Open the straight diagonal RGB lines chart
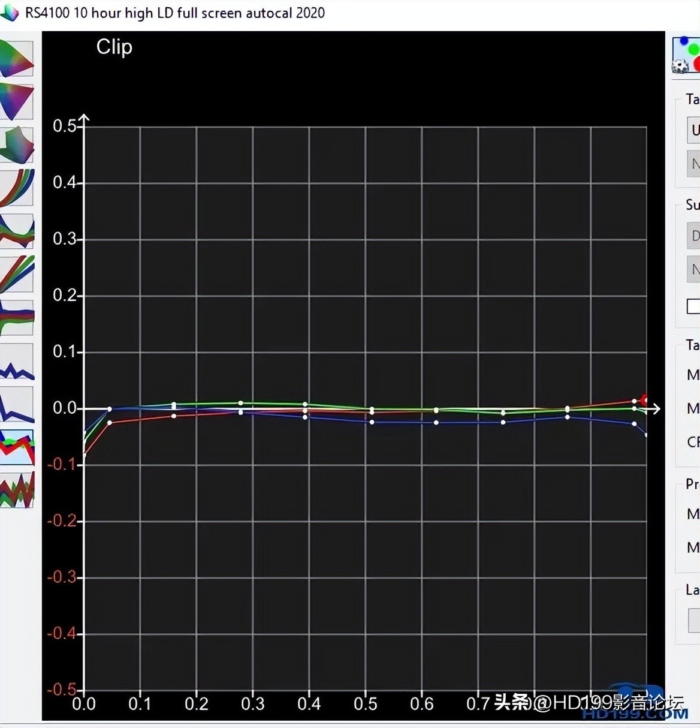Image resolution: width=700 pixels, height=728 pixels. click(17, 274)
